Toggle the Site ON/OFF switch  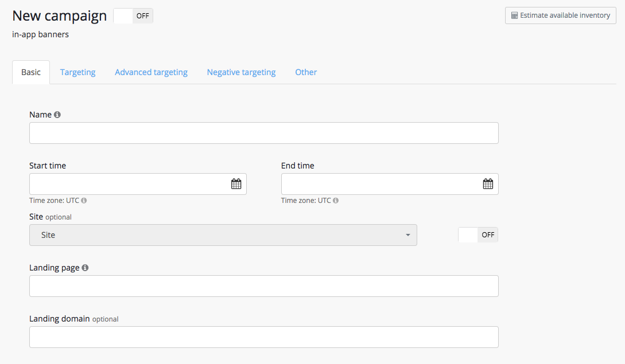tap(478, 235)
